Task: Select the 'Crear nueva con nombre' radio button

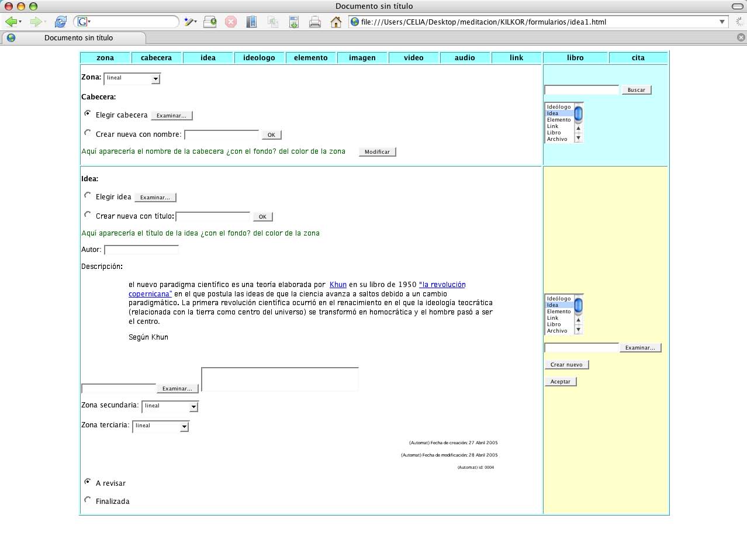Action: [x=88, y=133]
